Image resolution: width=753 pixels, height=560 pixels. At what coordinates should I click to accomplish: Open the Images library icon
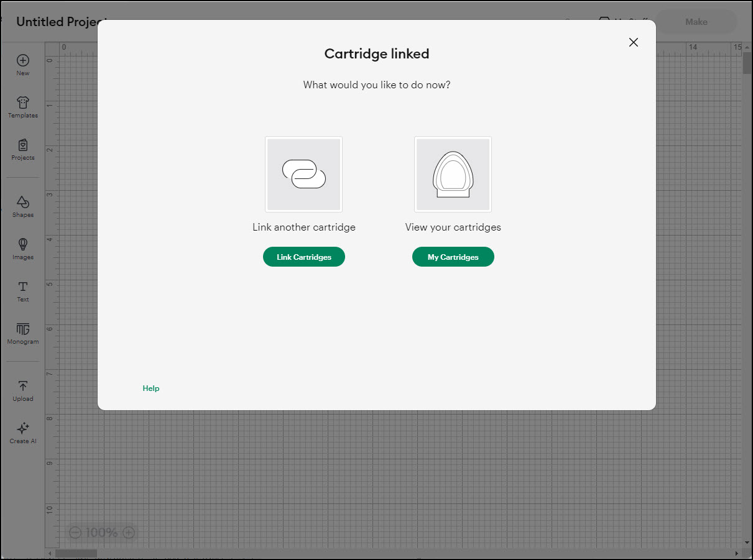pos(23,248)
